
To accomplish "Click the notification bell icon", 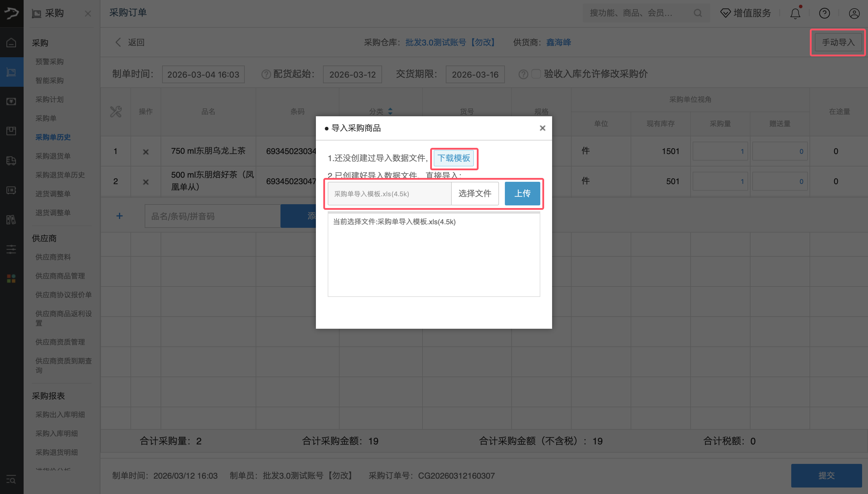I will [795, 13].
